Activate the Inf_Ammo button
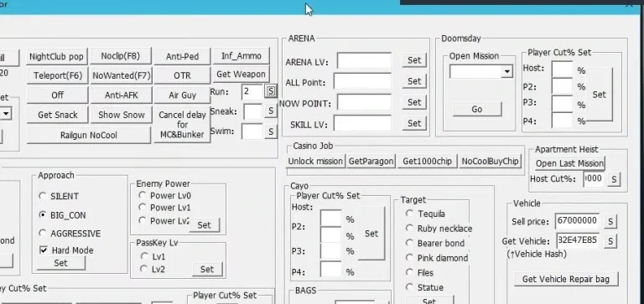 point(241,56)
